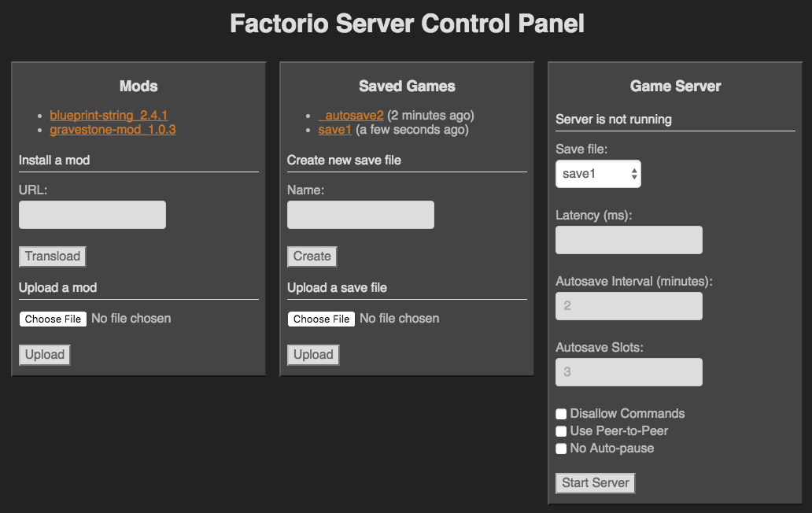Expand the Save file dropdown
The width and height of the screenshot is (812, 513).
pos(598,174)
